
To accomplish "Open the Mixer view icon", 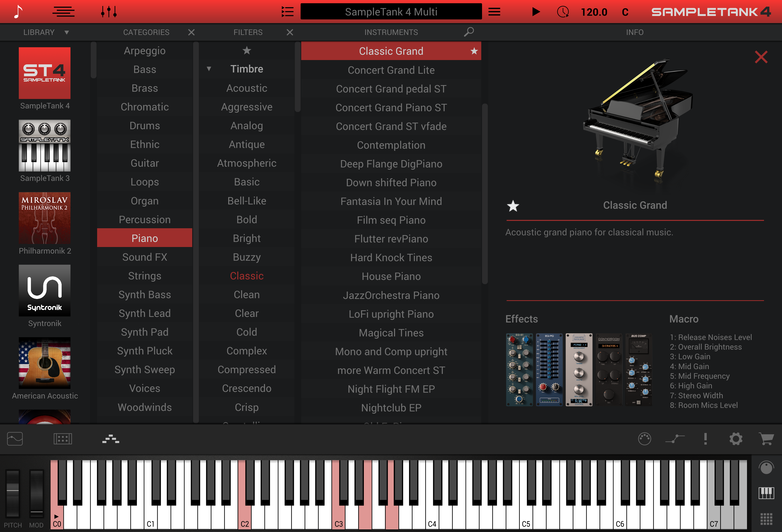I will point(108,11).
